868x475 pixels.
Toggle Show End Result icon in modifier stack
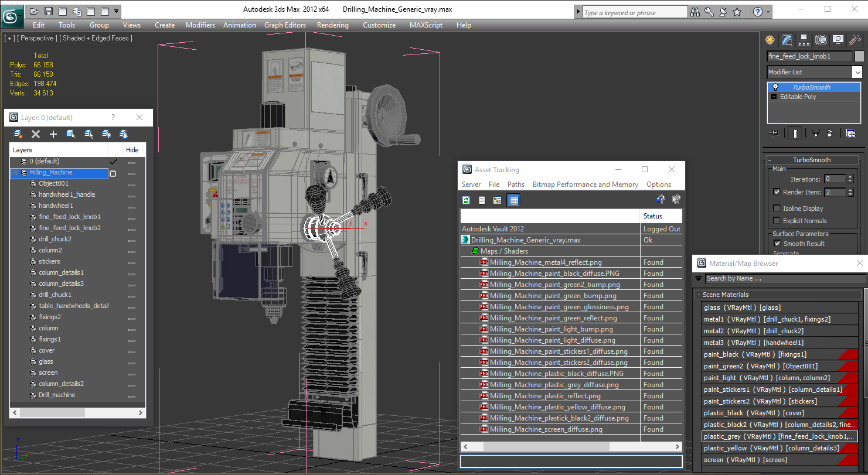pyautogui.click(x=795, y=134)
